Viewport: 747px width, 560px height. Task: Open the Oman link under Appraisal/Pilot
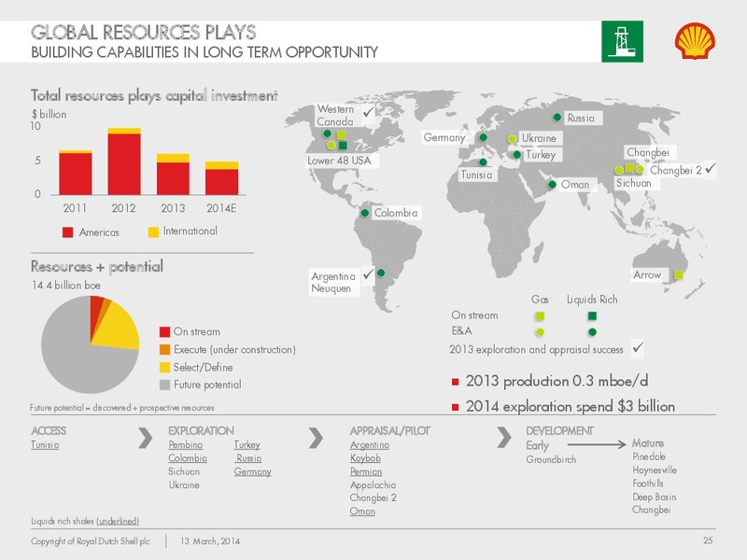(362, 511)
